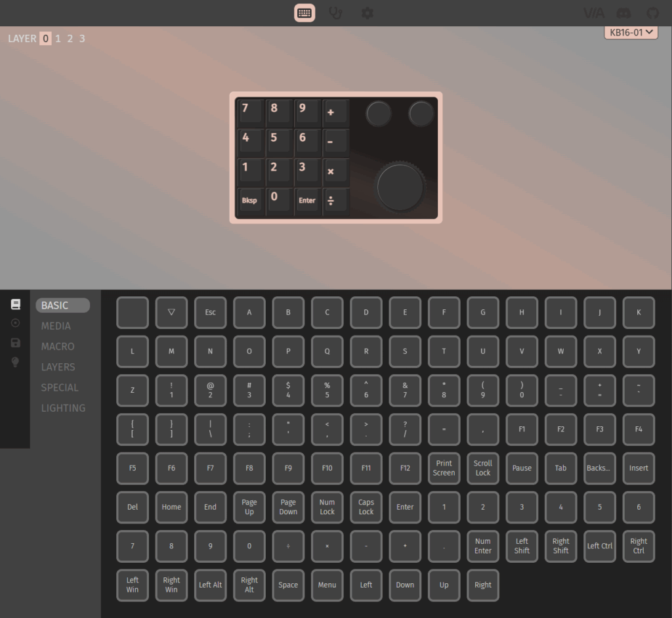Switch to layer 3

82,39
